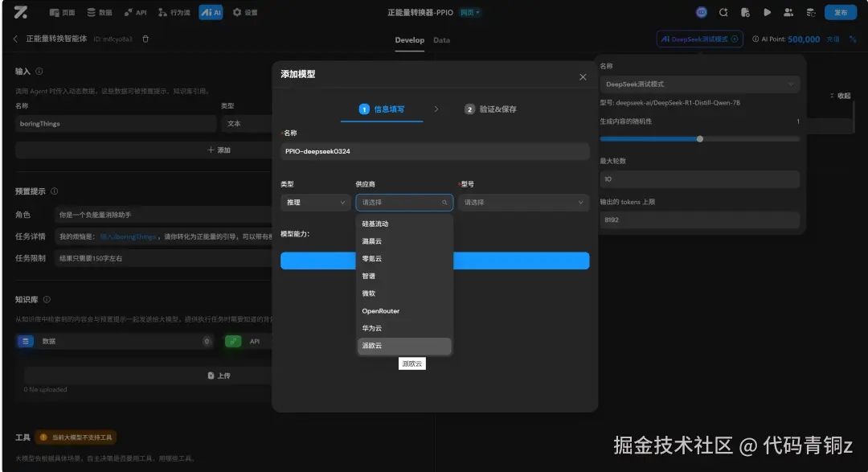Click the 充值 recharge link
Image resolution: width=868 pixels, height=472 pixels.
pyautogui.click(x=833, y=39)
